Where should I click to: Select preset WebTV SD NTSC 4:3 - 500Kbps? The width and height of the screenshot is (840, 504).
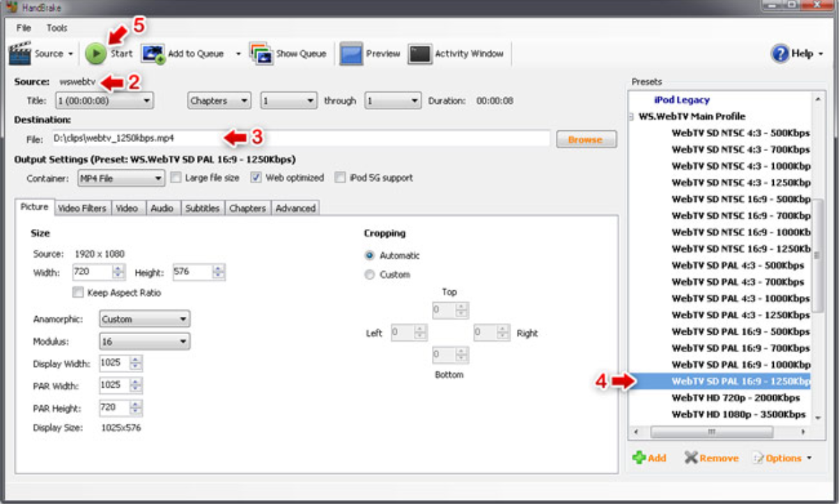(740, 133)
